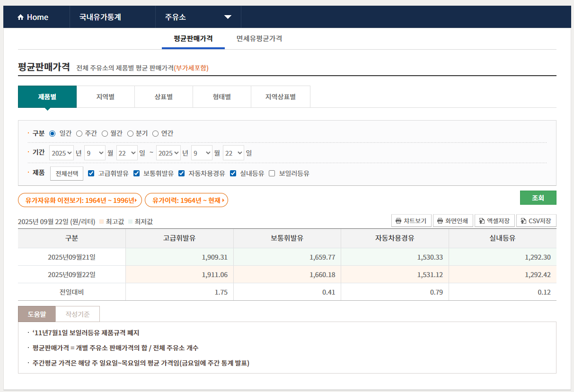The image size is (574, 392).
Task: Open 유가이력 1964년~현재 link
Action: tap(186, 200)
